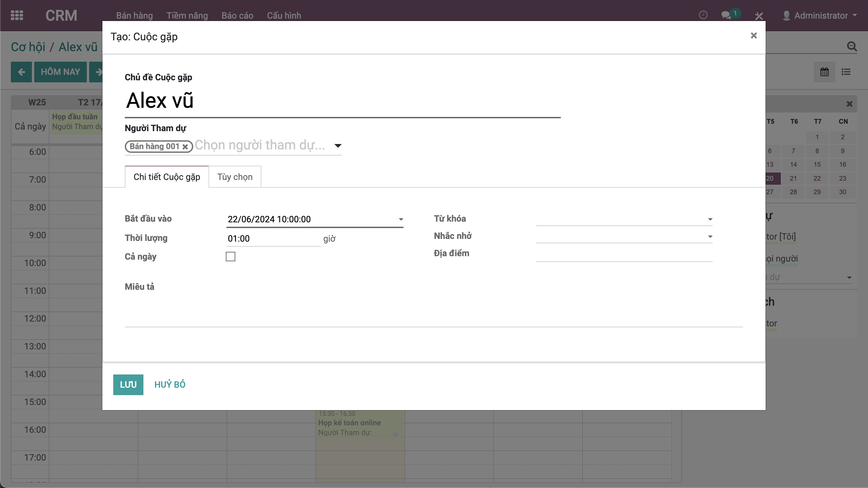Image resolution: width=868 pixels, height=488 pixels.
Task: Remove the Bán hàng 001 attendee tag
Action: coord(185,147)
